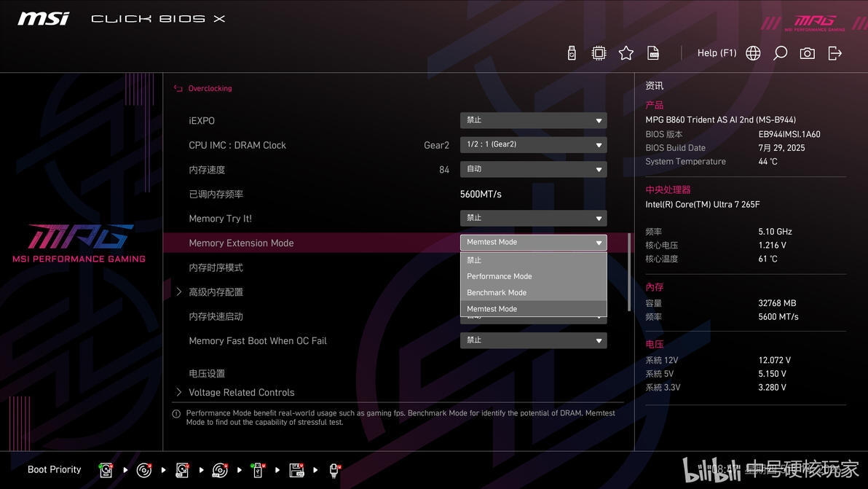Viewport: 868px width, 489px height.
Task: Select the USB floppy boot device icon
Action: (296, 470)
